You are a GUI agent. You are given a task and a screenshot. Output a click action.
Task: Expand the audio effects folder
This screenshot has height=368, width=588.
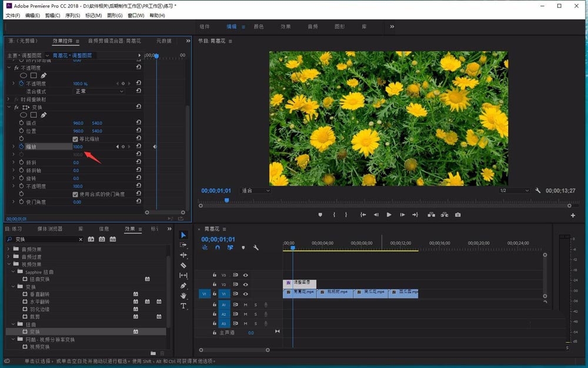[9, 249]
